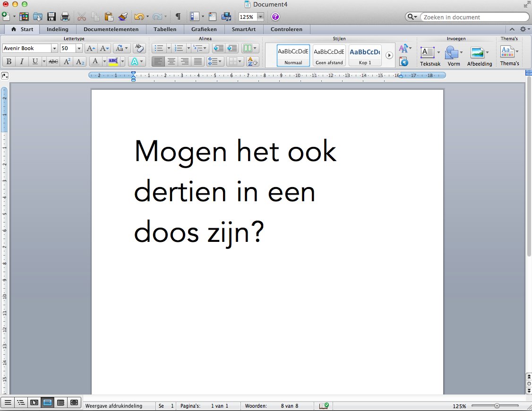The width and height of the screenshot is (532, 411).
Task: Align text left
Action: pyautogui.click(x=158, y=61)
